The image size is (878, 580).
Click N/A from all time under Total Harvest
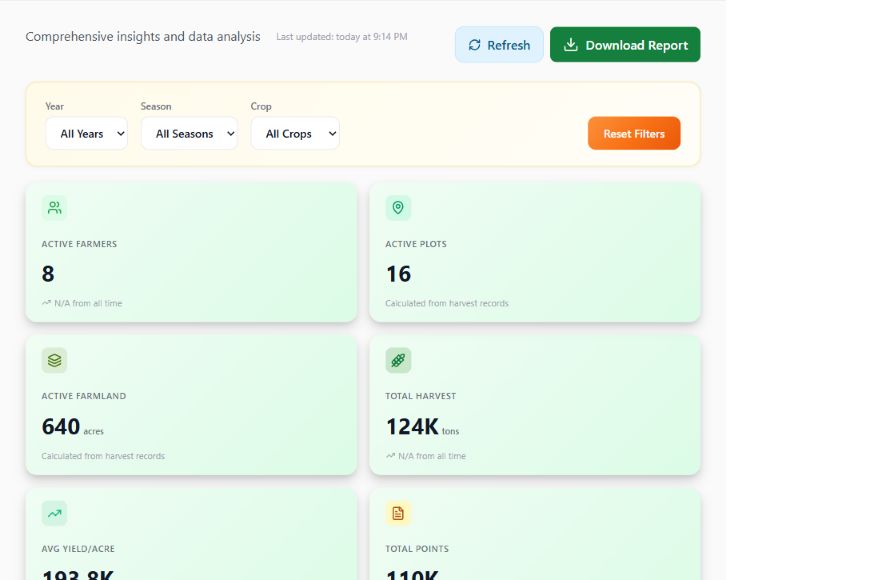pos(426,456)
